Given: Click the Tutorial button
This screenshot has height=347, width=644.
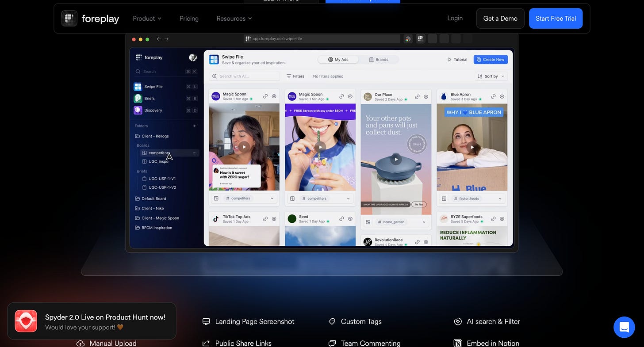Looking at the screenshot, I should (x=457, y=59).
